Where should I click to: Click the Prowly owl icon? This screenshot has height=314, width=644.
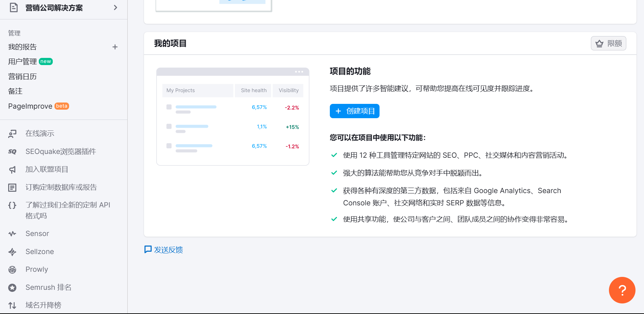pyautogui.click(x=12, y=270)
